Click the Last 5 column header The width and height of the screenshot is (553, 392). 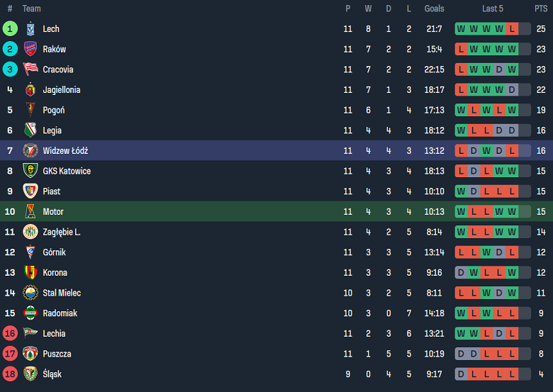tap(493, 9)
